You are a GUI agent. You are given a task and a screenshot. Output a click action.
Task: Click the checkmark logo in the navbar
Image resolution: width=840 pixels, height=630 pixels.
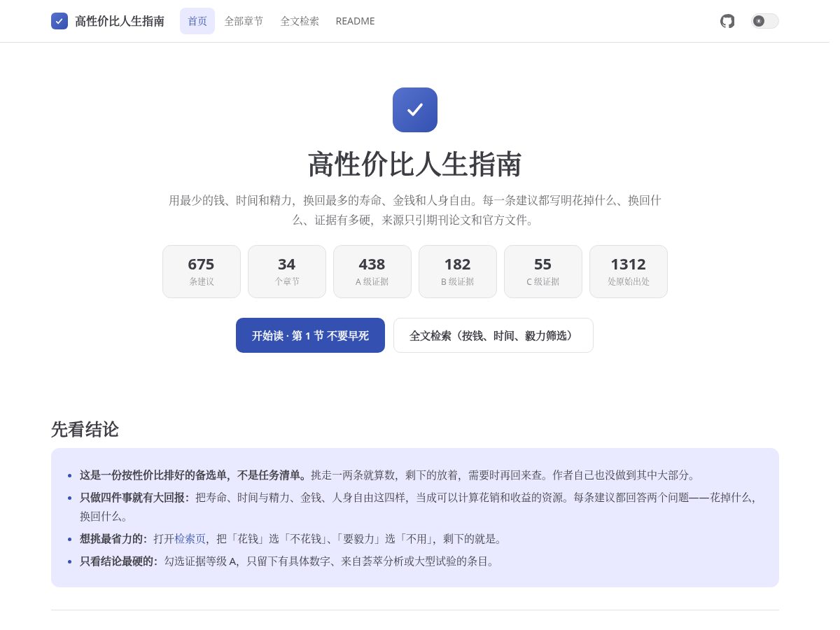point(59,21)
